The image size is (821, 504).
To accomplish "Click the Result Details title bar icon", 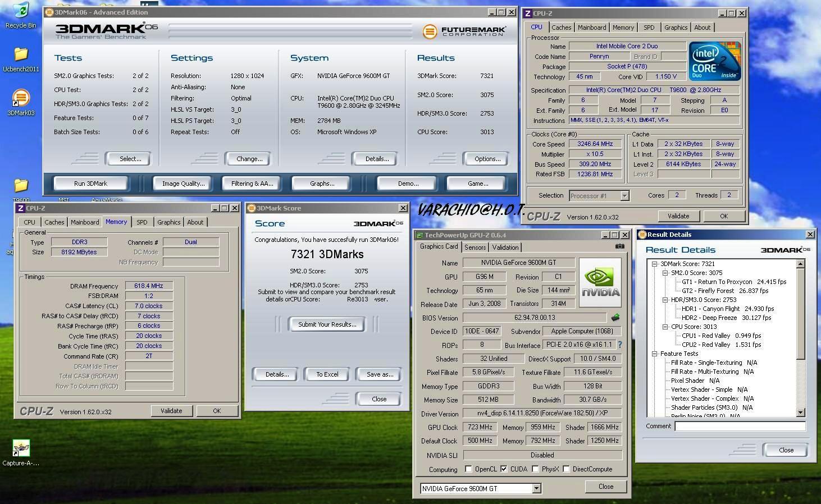I will click(x=642, y=235).
